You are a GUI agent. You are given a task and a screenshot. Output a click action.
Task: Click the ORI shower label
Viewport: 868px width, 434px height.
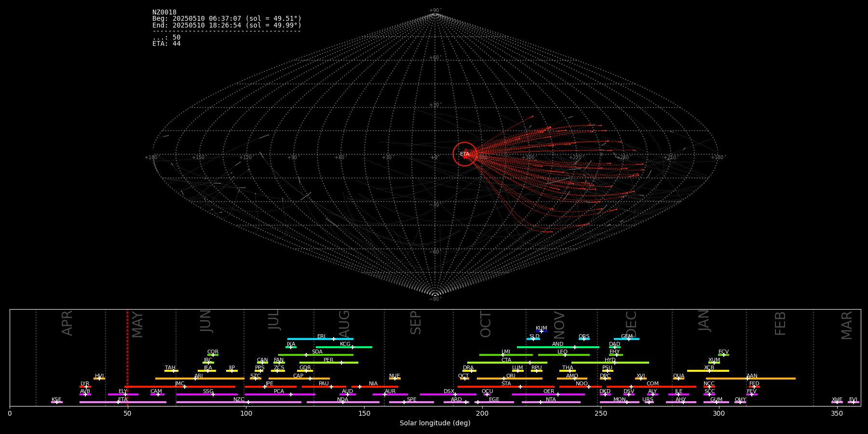pos(511,376)
